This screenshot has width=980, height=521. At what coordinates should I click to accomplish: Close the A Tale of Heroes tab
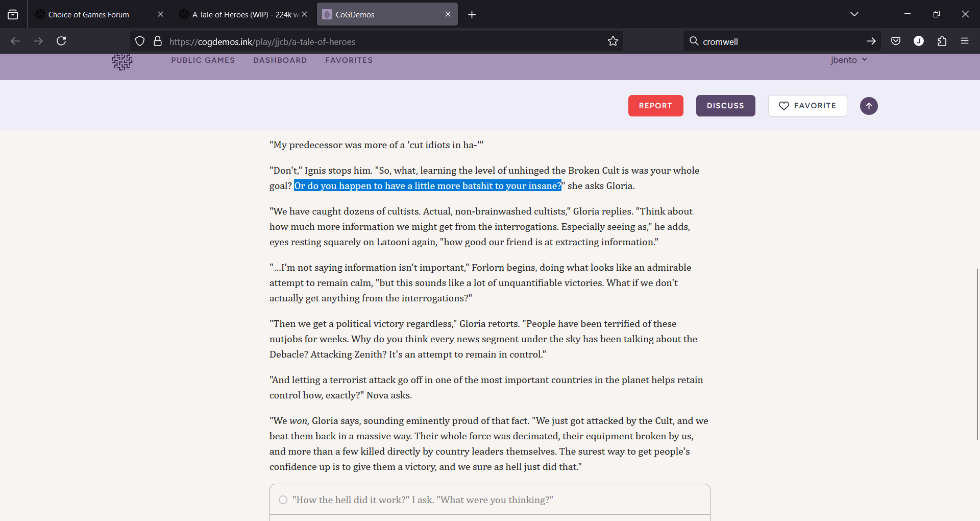point(305,14)
